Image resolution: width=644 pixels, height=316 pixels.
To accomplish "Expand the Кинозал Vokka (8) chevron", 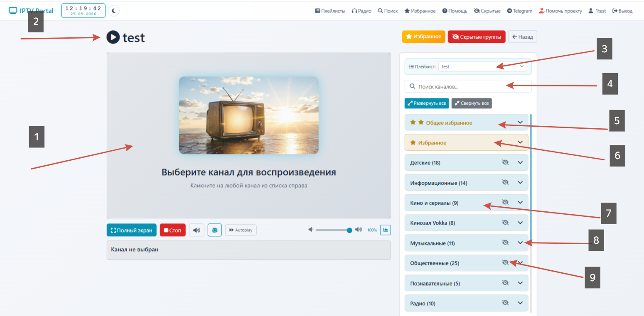I will point(520,223).
